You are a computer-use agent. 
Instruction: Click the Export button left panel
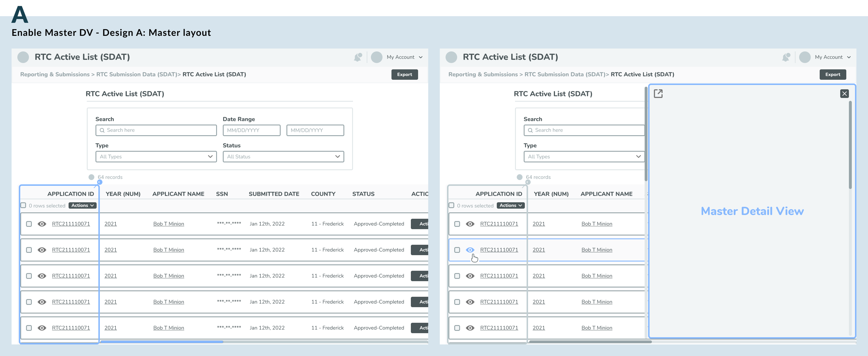(404, 74)
